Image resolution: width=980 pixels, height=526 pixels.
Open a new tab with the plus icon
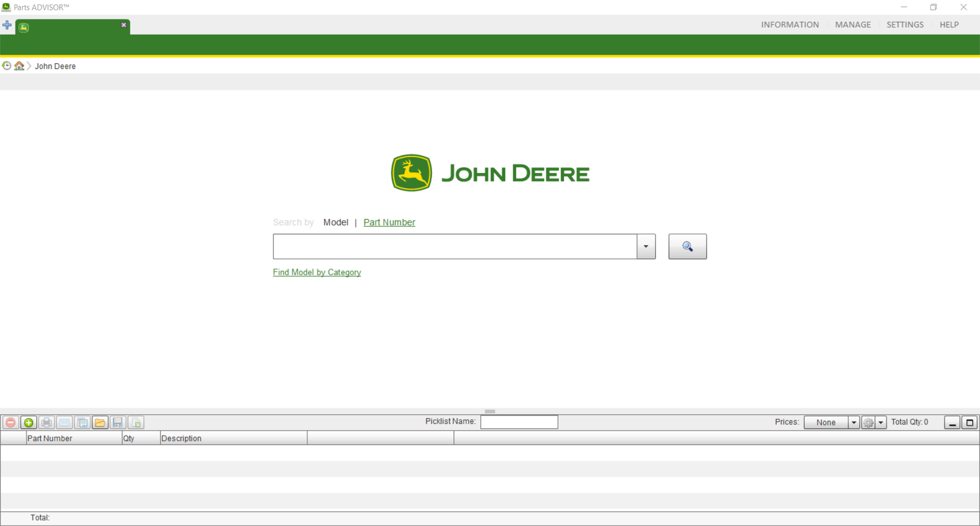coord(7,25)
